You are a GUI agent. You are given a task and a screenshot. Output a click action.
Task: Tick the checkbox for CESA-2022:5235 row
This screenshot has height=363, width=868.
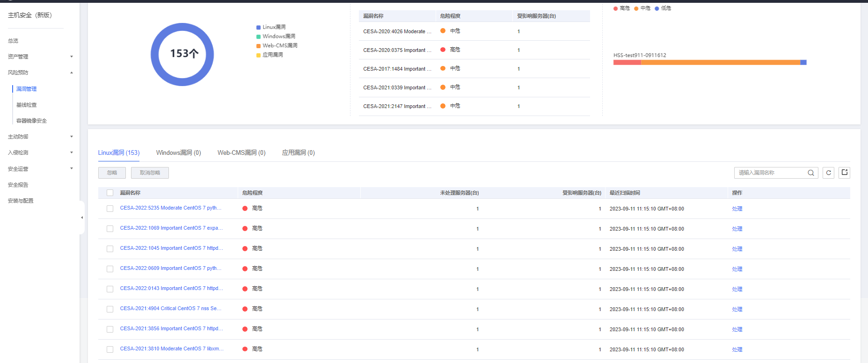click(x=110, y=209)
